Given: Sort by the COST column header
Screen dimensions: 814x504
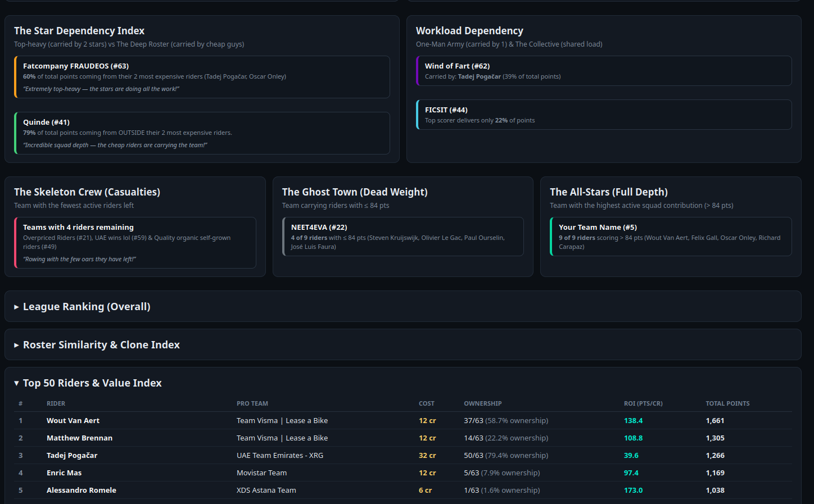Looking at the screenshot, I should tap(426, 403).
